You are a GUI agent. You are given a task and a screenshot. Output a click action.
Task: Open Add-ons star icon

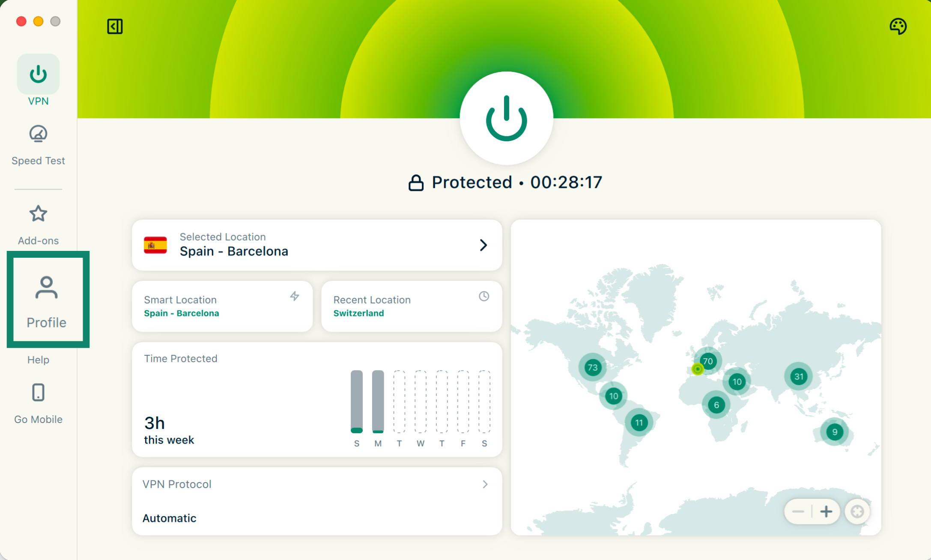(x=38, y=214)
